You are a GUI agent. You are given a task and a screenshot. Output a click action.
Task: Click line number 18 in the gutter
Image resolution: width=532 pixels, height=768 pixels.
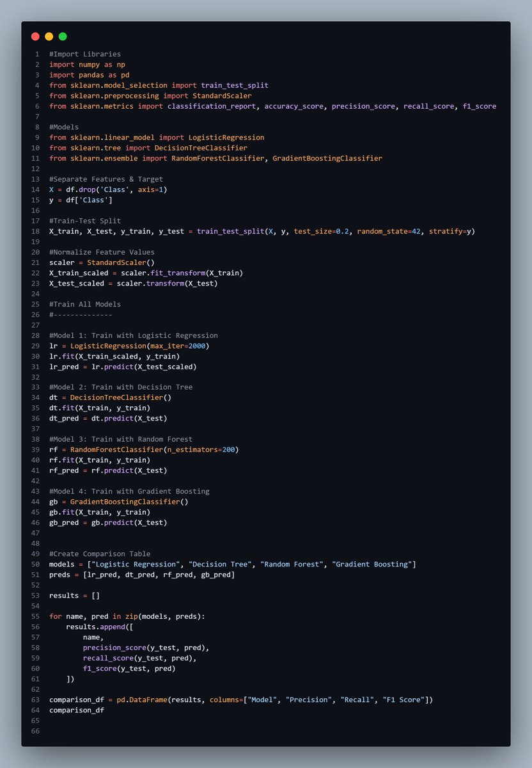[35, 231]
